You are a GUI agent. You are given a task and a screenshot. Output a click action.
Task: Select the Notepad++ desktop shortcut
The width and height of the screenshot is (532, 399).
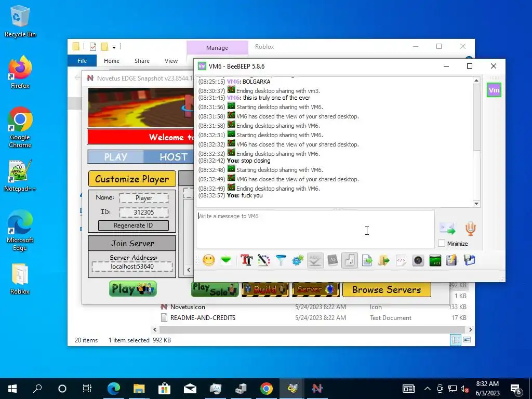(x=20, y=176)
